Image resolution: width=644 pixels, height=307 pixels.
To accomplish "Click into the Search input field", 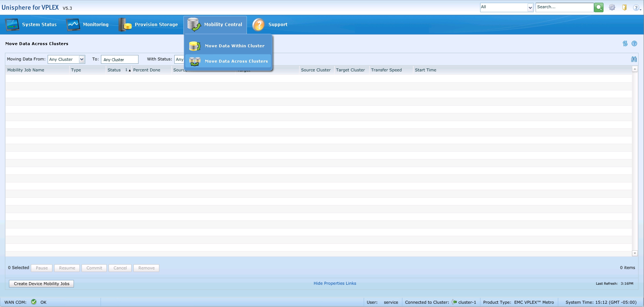I will pos(564,7).
